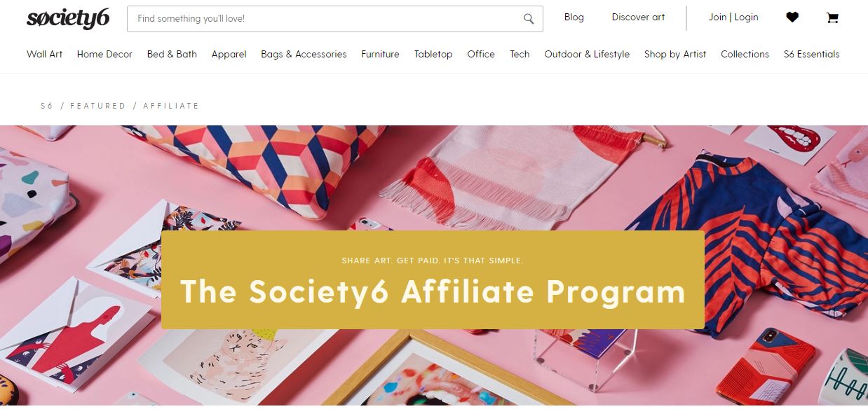This screenshot has width=868, height=409.
Task: Open the shopping cart icon
Action: tap(832, 18)
